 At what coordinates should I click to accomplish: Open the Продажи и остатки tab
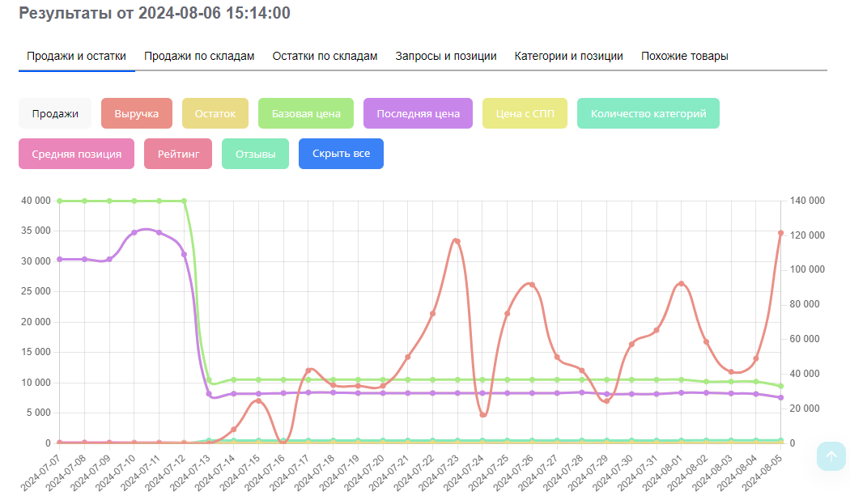point(76,57)
